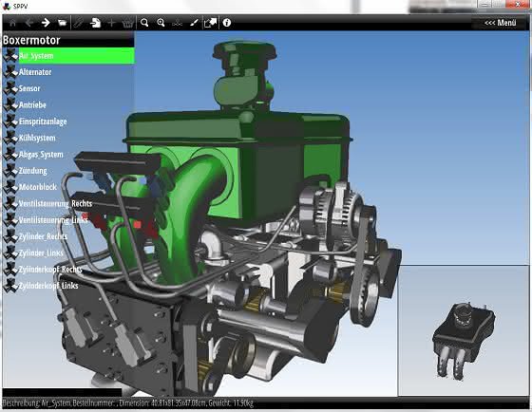Viewport: 532px width, 412px height.
Task: Open a file with the folder icon
Action: [x=62, y=23]
